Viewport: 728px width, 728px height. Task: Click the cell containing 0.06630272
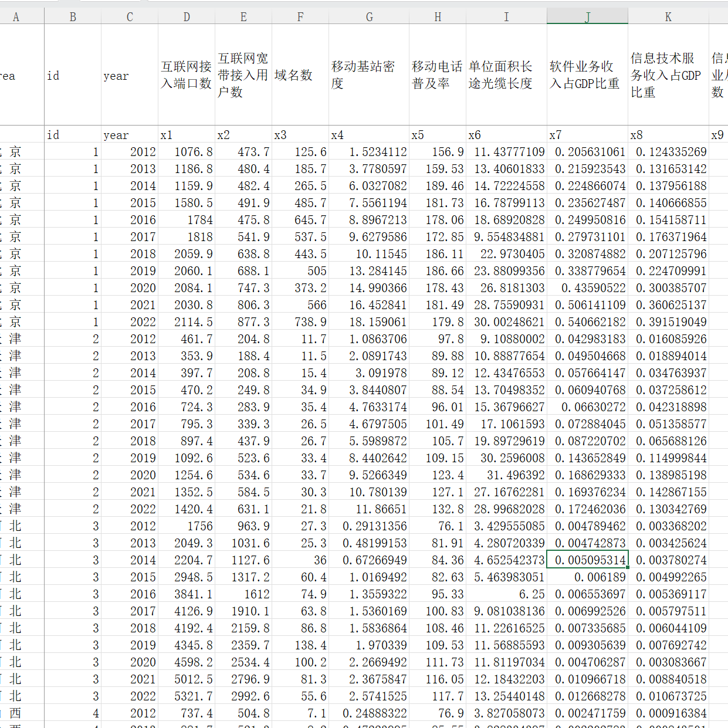(587, 407)
